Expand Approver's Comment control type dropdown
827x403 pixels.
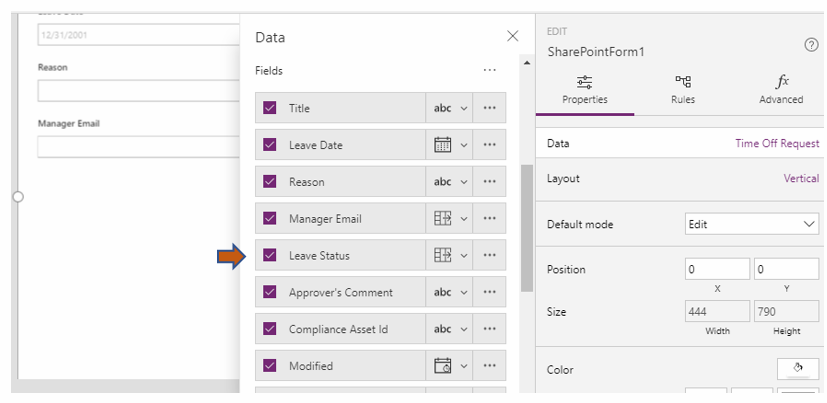pyautogui.click(x=464, y=293)
